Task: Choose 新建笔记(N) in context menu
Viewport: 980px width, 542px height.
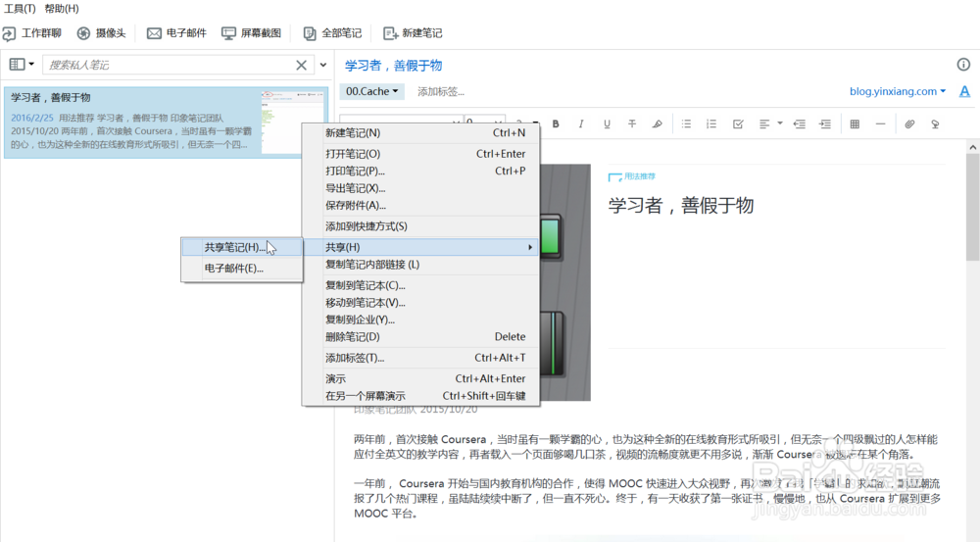Action: [x=420, y=132]
